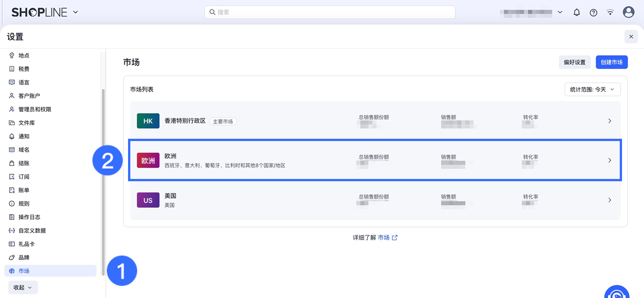Click the notification bell icon

click(577, 13)
